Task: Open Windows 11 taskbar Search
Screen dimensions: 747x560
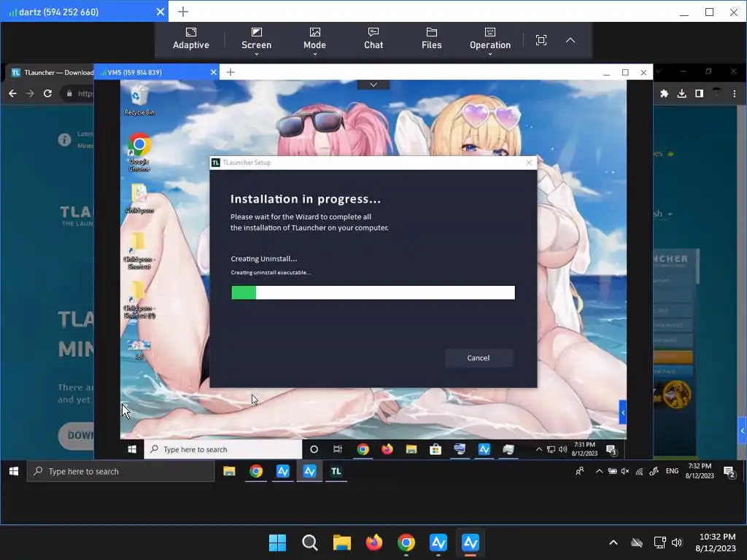Action: tap(309, 542)
